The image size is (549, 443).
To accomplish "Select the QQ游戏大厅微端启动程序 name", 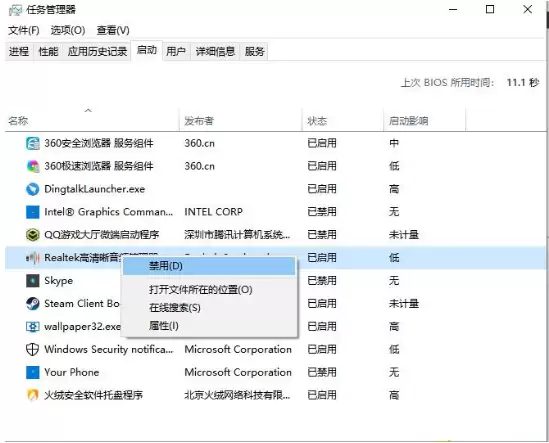I will [102, 235].
